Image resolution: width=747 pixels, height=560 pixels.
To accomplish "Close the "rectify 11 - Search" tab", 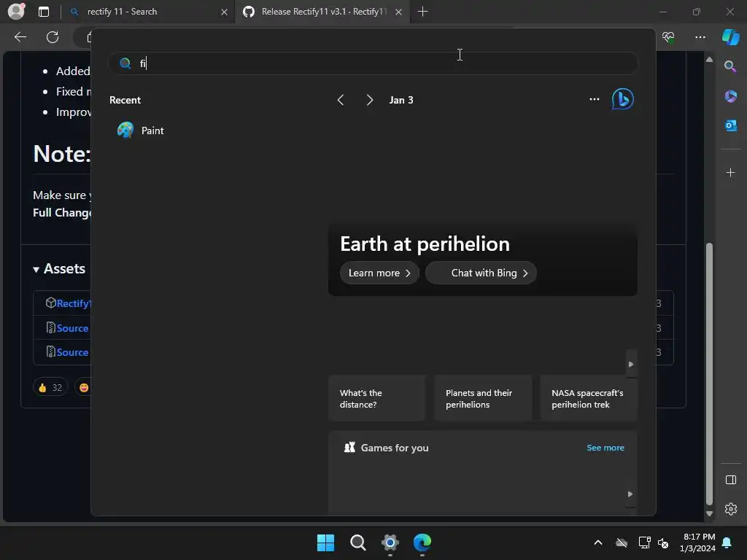I will 224,12.
